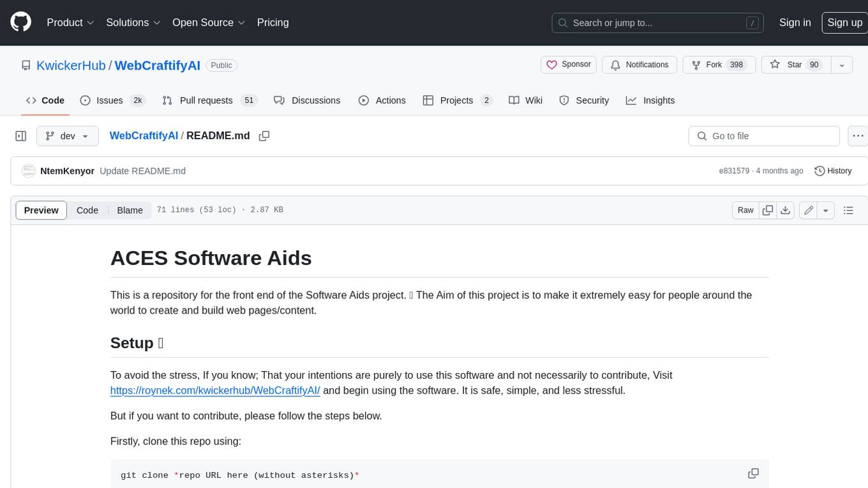This screenshot has height=488, width=868.
Task: Open the Raw file view
Action: (x=745, y=210)
